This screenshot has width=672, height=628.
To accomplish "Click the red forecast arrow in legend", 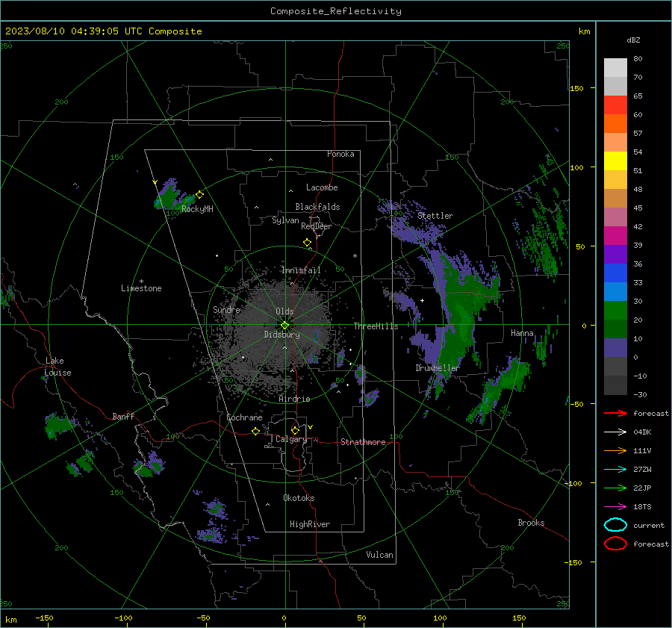I will click(615, 413).
